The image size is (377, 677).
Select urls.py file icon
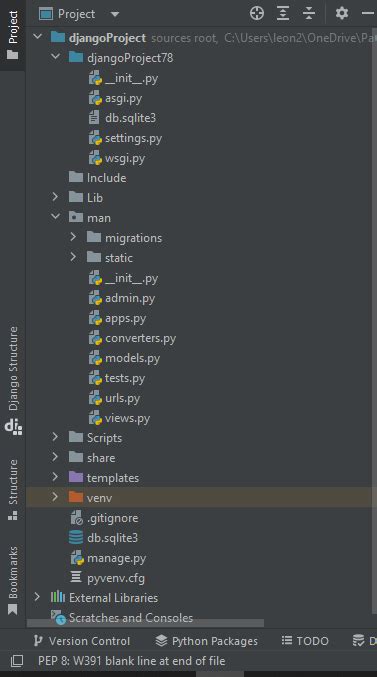(x=95, y=398)
